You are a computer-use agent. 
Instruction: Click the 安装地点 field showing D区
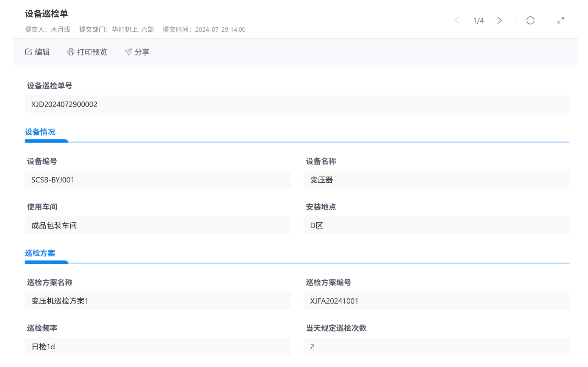[x=436, y=225]
